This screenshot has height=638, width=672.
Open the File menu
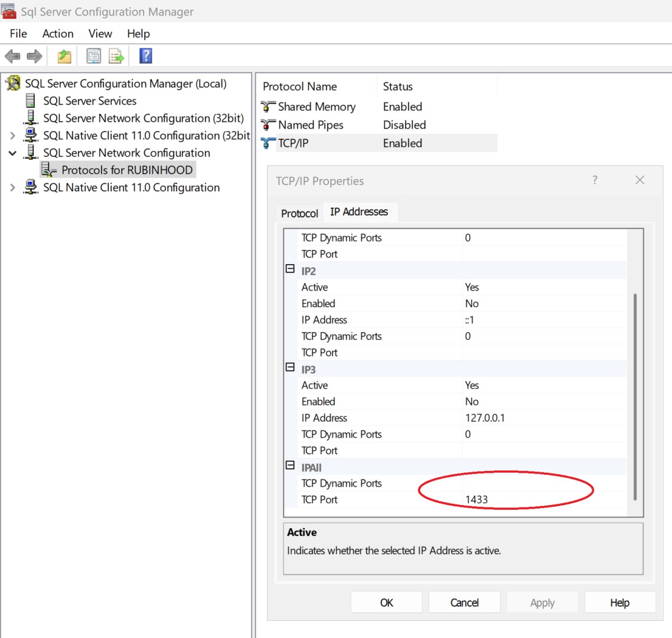pyautogui.click(x=18, y=34)
